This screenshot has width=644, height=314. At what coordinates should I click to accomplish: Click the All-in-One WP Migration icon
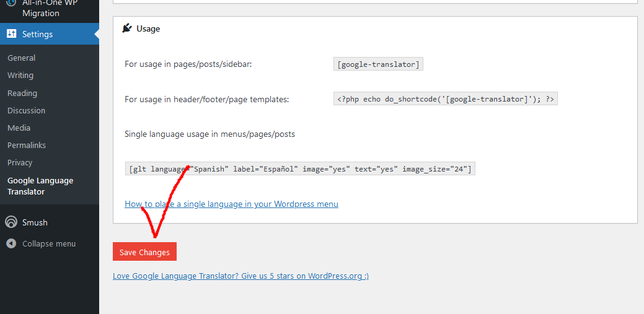[x=11, y=2]
